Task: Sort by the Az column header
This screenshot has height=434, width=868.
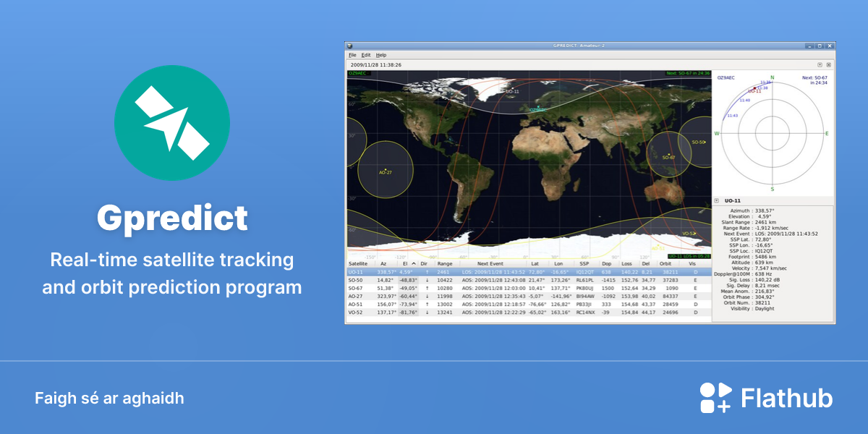Action: click(384, 264)
